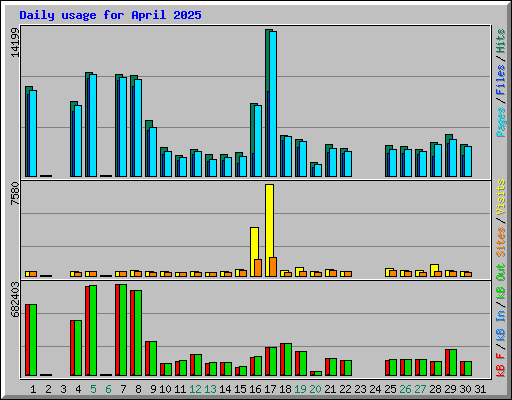Select green day 20 label
This screenshot has height=400, width=512.
[x=315, y=389]
